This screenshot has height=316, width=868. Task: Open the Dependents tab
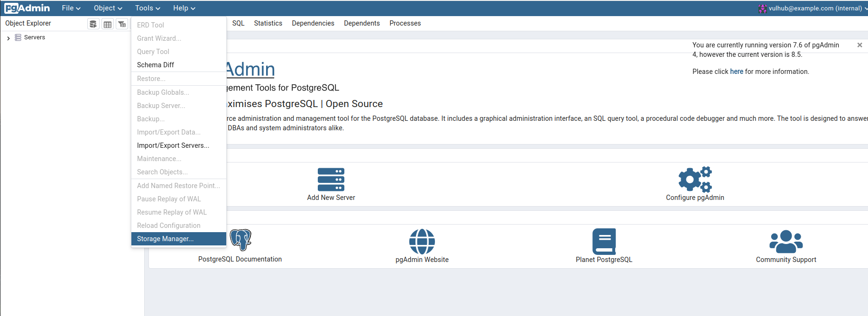(x=362, y=23)
